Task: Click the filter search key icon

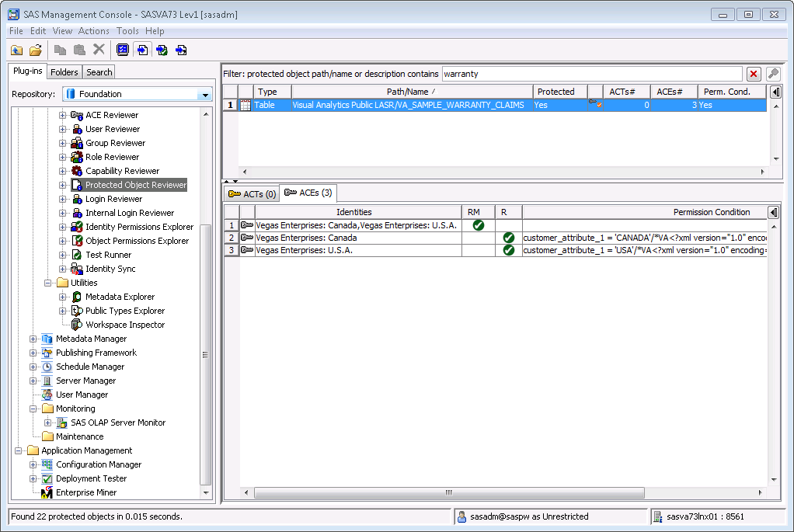Action: tap(773, 74)
